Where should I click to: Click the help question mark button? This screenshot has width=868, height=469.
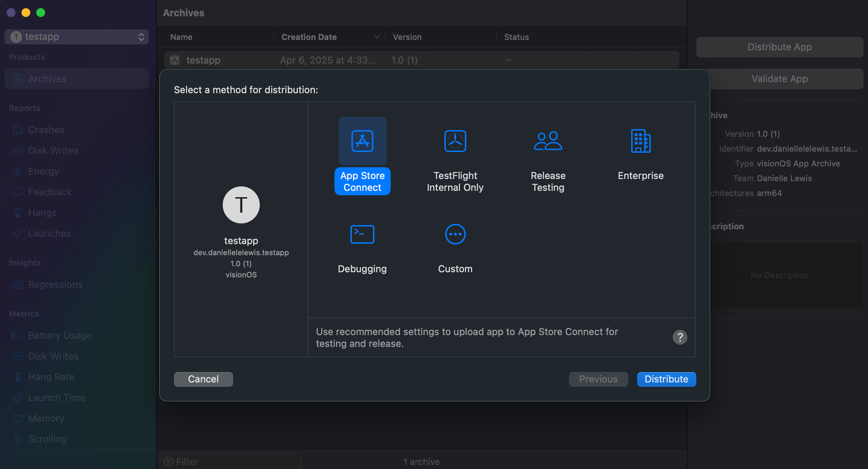pyautogui.click(x=680, y=337)
